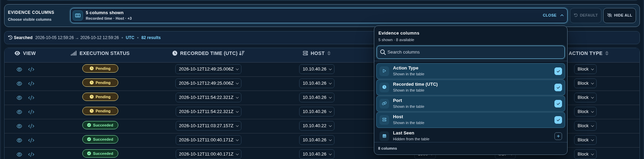Click the chevron next to CLOSE
Image resolution: width=644 pixels, height=159 pixels.
pos(562,15)
